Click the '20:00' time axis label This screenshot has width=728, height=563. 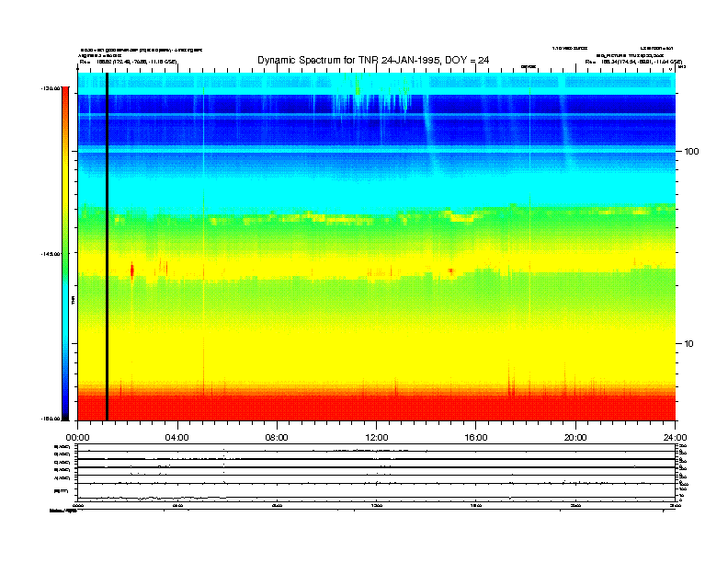(575, 438)
